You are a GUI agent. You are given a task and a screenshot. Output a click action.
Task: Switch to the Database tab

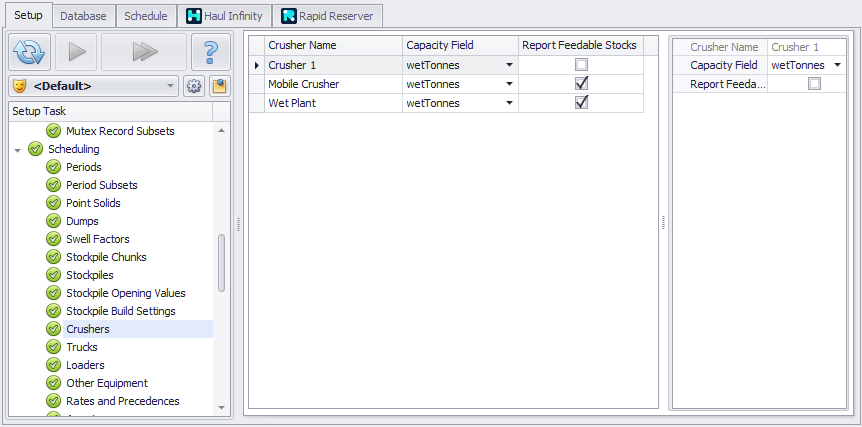[x=83, y=16]
